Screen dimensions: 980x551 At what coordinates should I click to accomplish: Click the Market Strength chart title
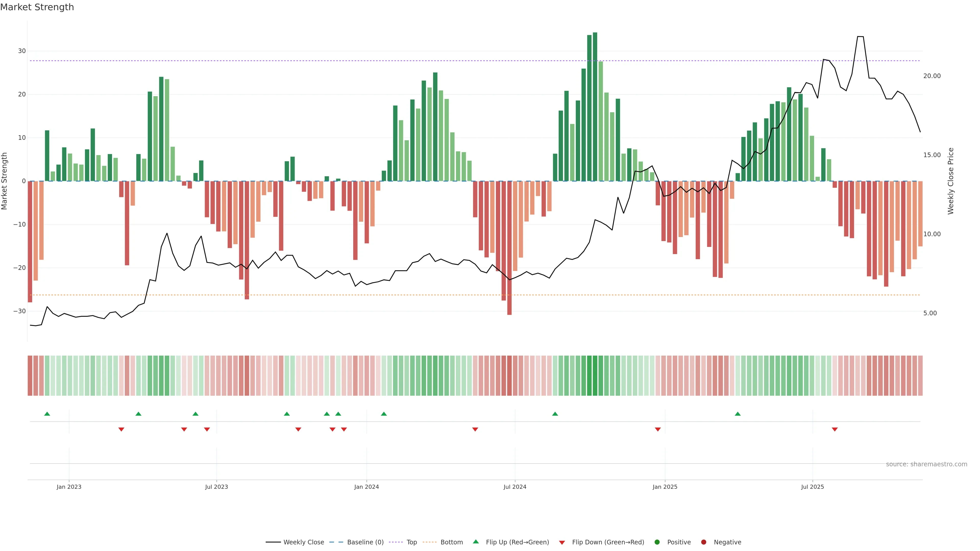(x=37, y=7)
